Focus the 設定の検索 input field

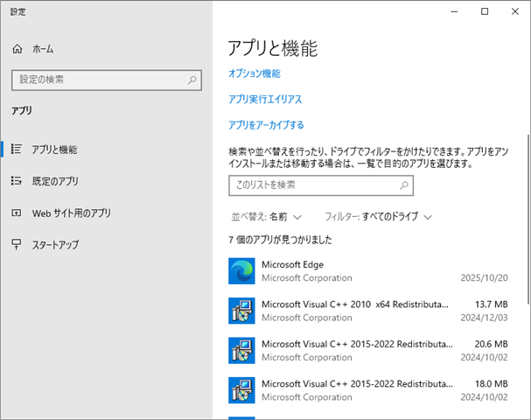(x=98, y=80)
